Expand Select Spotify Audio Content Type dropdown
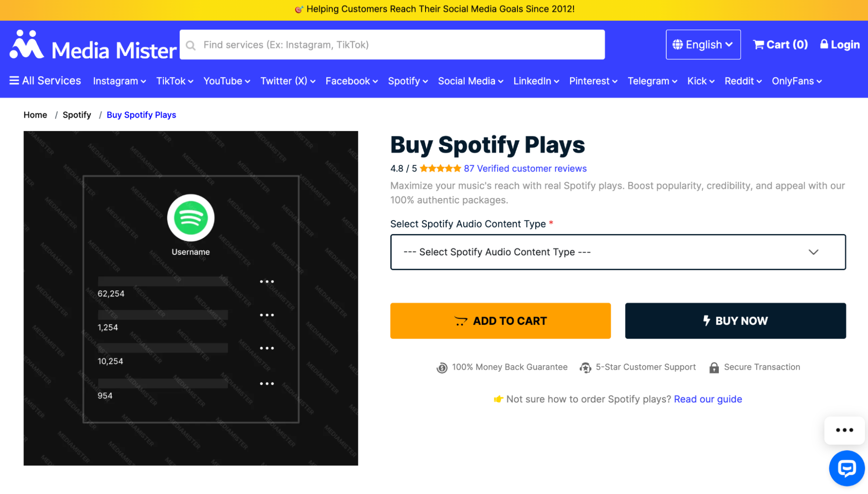The height and width of the screenshot is (494, 868). point(618,252)
